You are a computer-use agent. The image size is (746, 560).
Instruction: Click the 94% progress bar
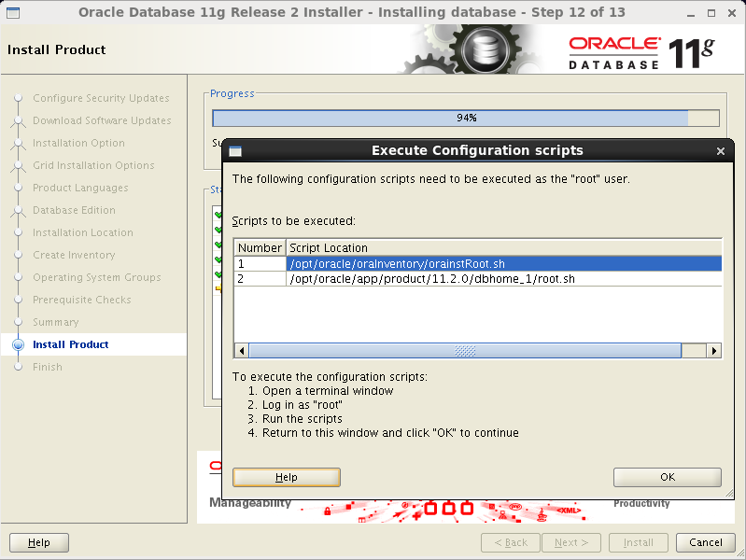point(466,118)
